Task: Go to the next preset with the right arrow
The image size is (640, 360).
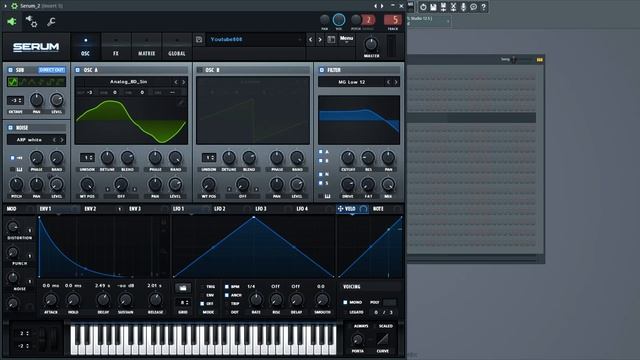Action: (320, 40)
